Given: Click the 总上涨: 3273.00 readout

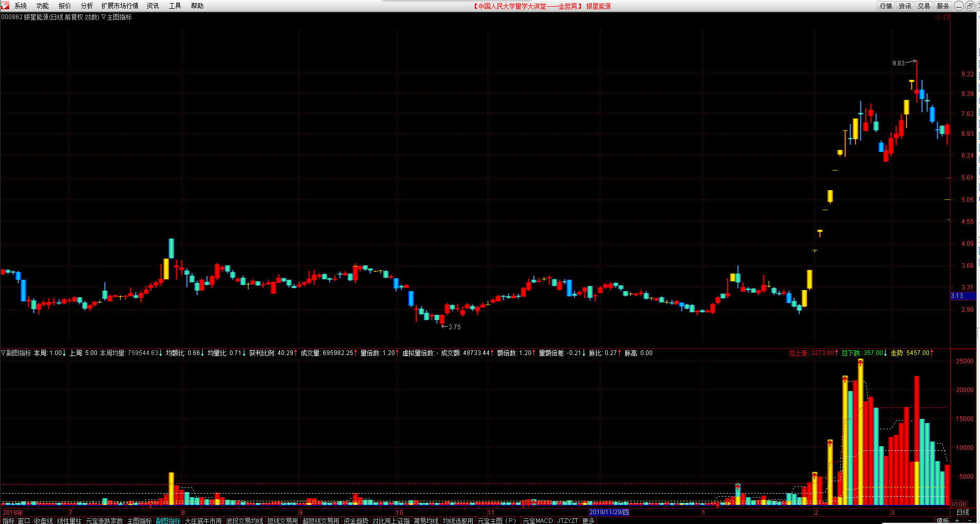Looking at the screenshot, I should coord(812,353).
